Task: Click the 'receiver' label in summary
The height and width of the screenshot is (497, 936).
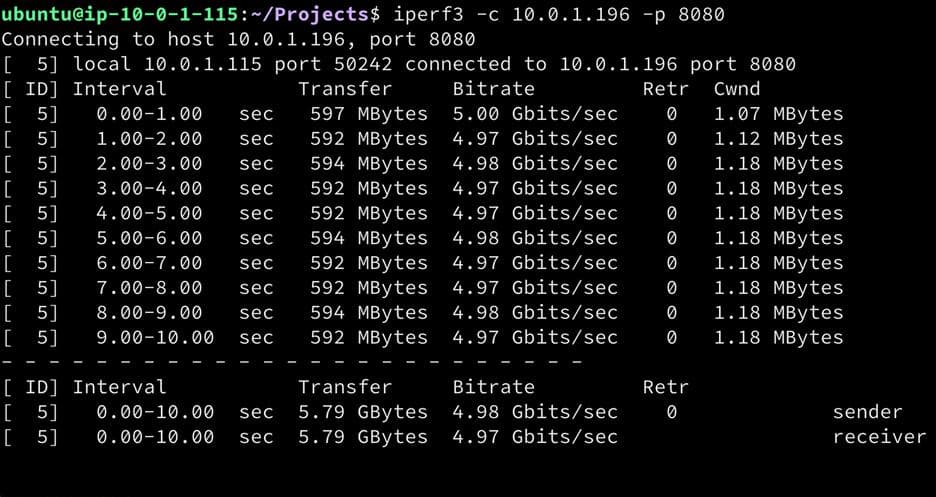Action: click(x=879, y=437)
